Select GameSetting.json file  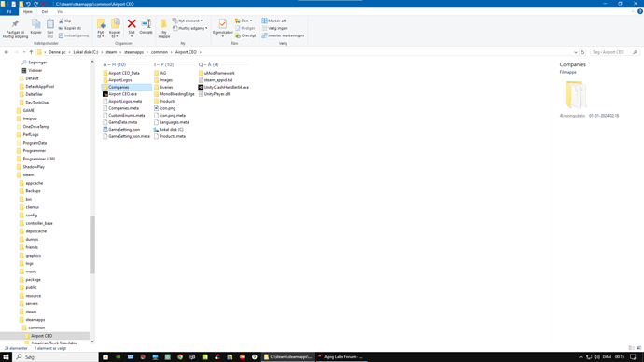(121, 130)
